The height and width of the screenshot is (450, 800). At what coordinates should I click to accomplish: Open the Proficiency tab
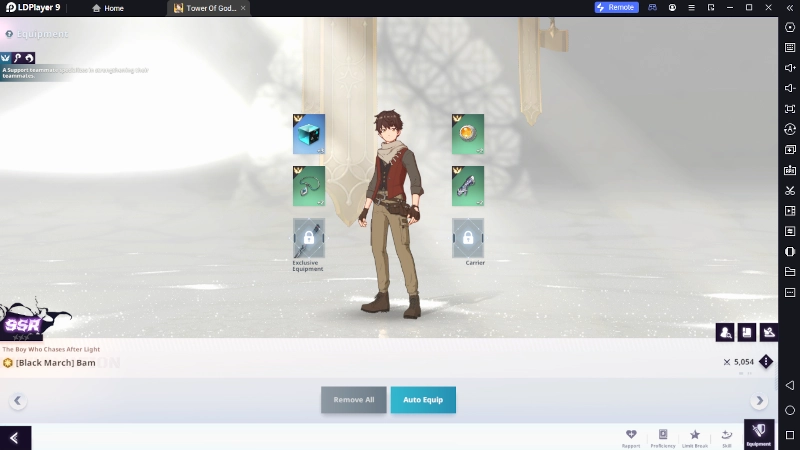coord(663,438)
